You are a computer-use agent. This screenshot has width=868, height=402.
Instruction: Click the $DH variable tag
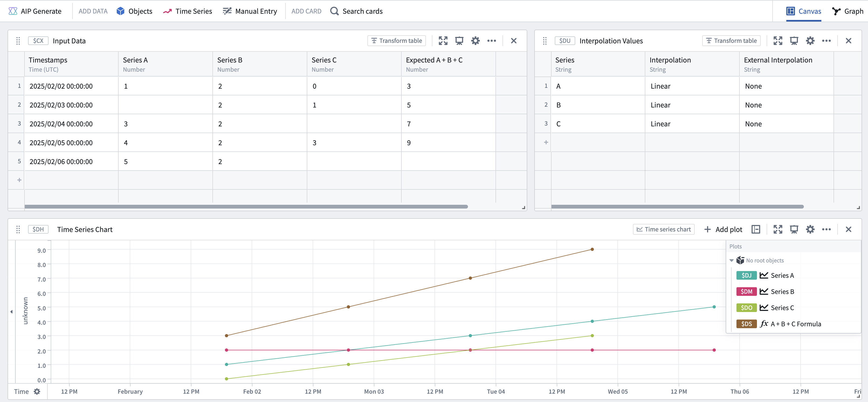coord(38,229)
